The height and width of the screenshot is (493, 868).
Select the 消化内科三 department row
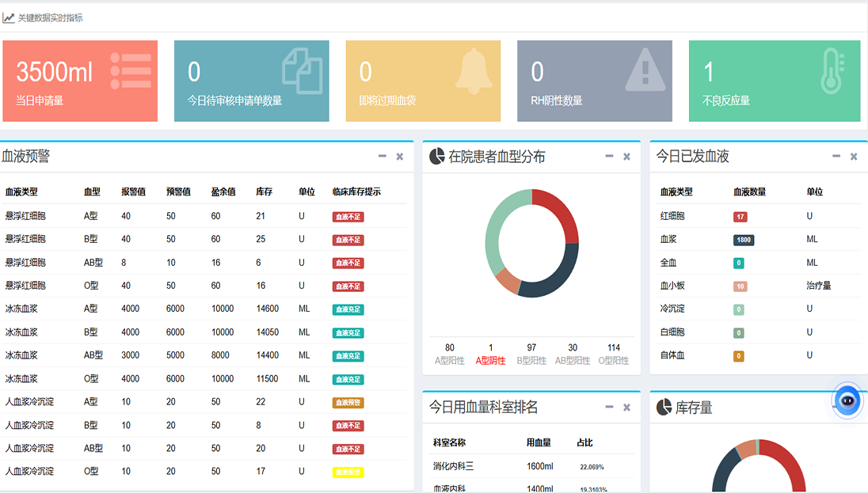[x=531, y=466]
